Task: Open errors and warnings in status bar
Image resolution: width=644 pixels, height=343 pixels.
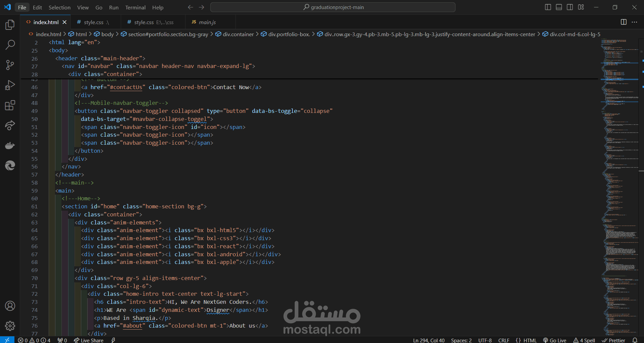Action: coord(34,340)
